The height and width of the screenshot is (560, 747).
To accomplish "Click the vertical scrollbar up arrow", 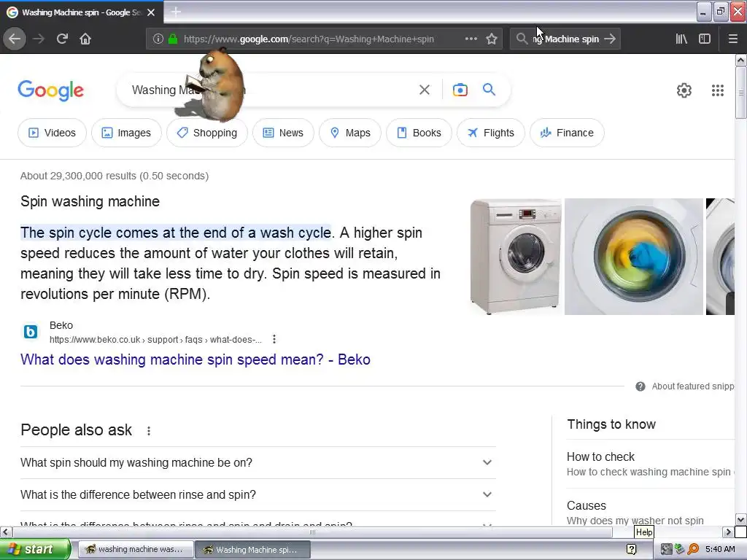I will (741, 61).
